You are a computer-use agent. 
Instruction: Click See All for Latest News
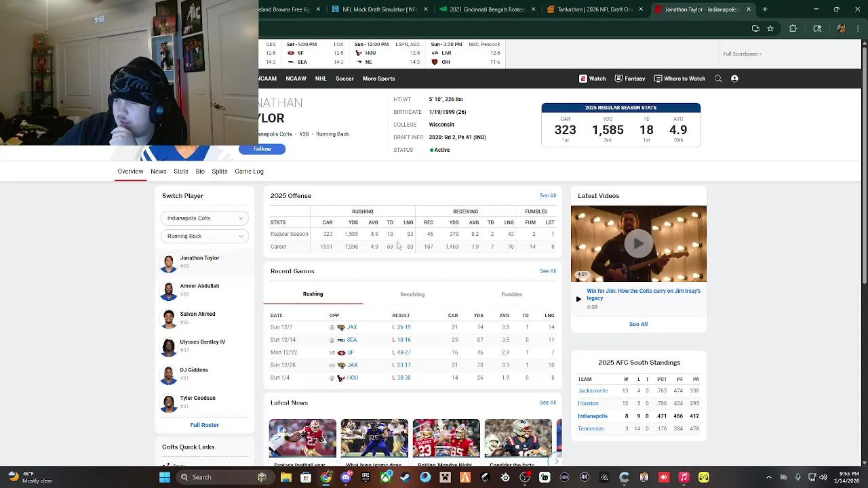(x=548, y=403)
